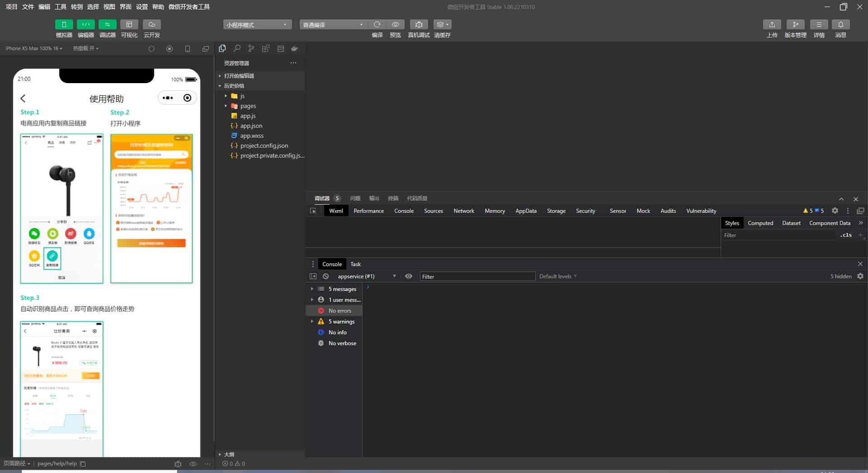This screenshot has width=868, height=473.
Task: Click the search icon in the editor sidebar
Action: [x=237, y=48]
